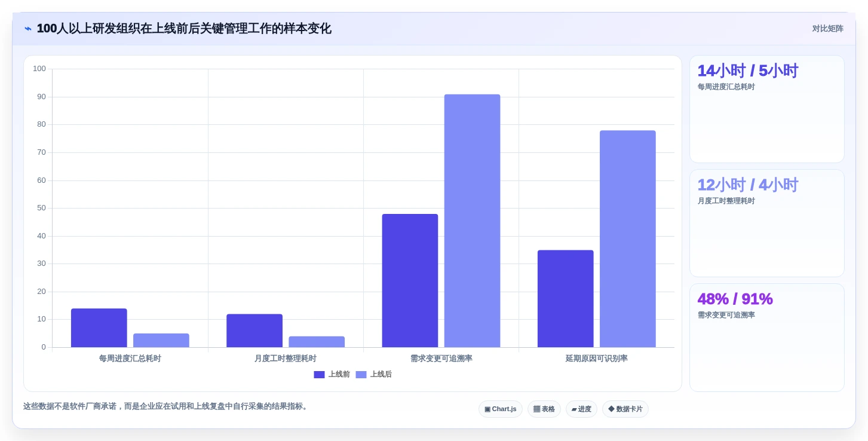
Task: Click the card caption 需求变更可追溯率
Action: click(x=726, y=315)
